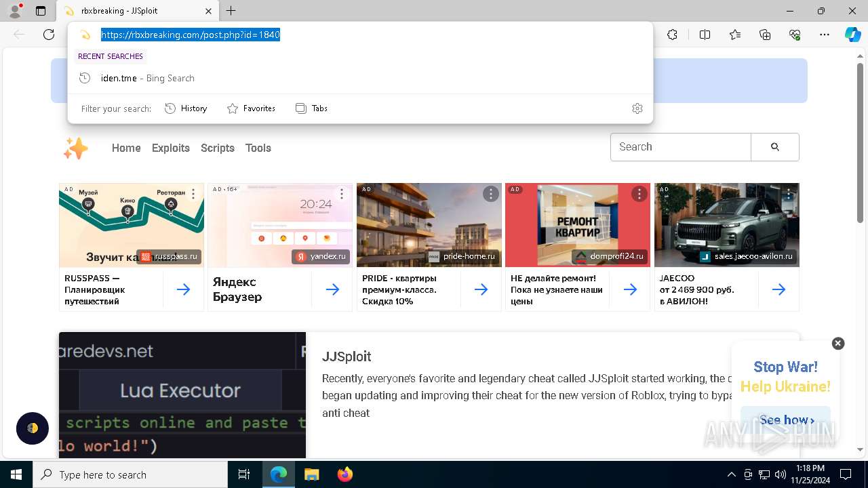The height and width of the screenshot is (488, 868).
Task: Open the Windows Start menu
Action: (16, 474)
